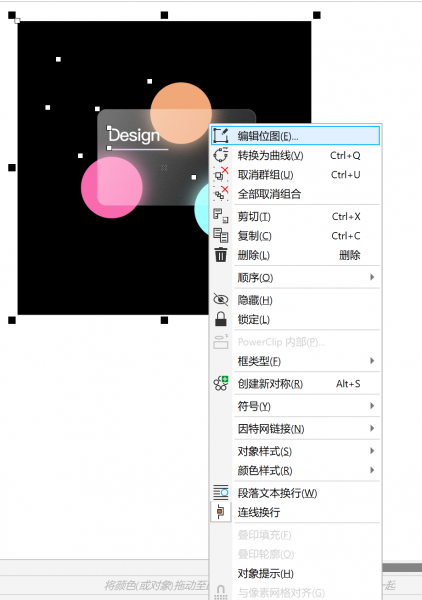Select 隐藏(H) to hide object
This screenshot has height=600, width=422.
tap(295, 300)
